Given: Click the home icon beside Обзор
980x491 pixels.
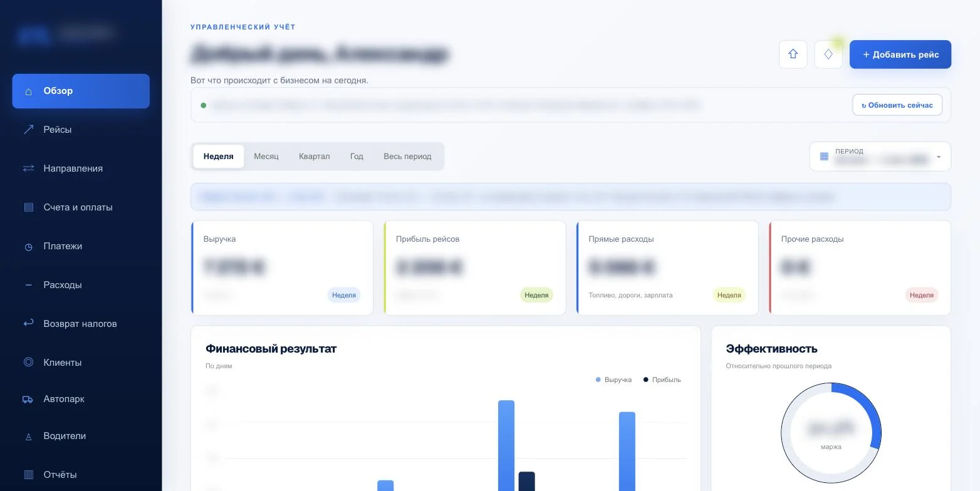Looking at the screenshot, I should point(28,91).
